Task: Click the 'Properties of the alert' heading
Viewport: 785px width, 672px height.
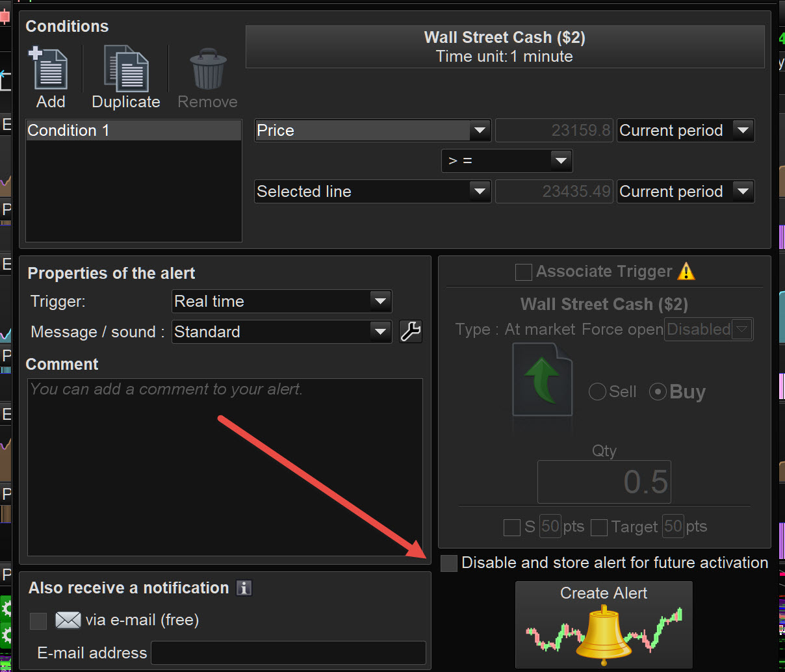Action: (x=111, y=274)
